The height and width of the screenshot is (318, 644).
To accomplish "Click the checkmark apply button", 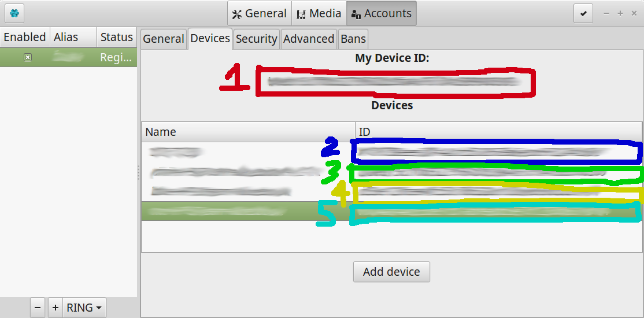I will [583, 13].
